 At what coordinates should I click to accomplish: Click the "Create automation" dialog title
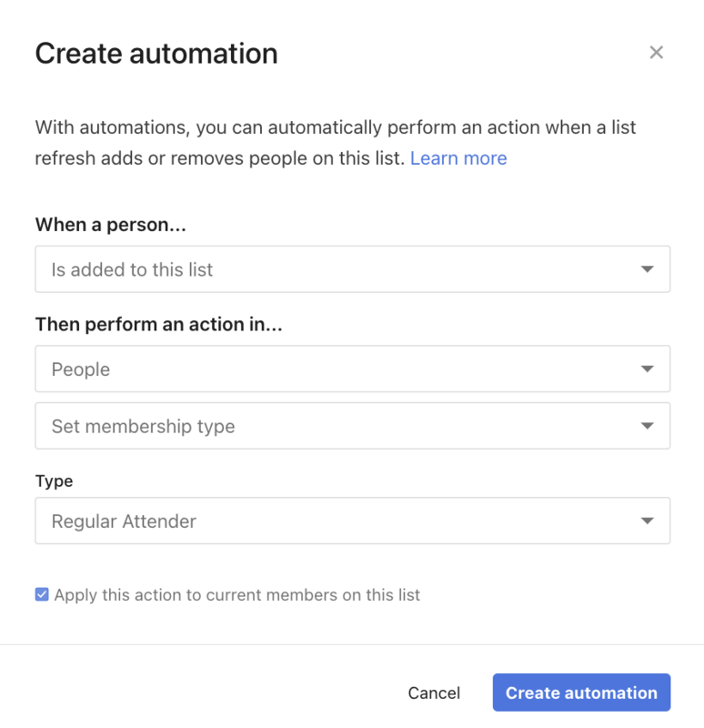point(156,54)
